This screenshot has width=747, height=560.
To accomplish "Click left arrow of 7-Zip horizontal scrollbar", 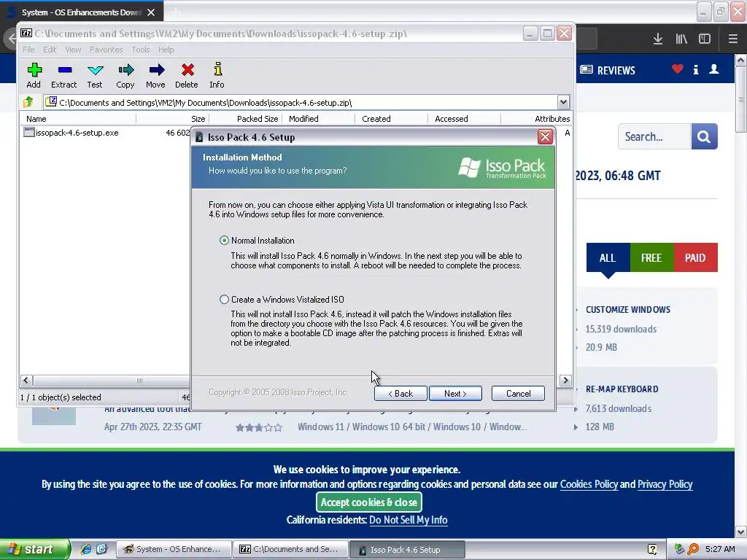I will (26, 381).
